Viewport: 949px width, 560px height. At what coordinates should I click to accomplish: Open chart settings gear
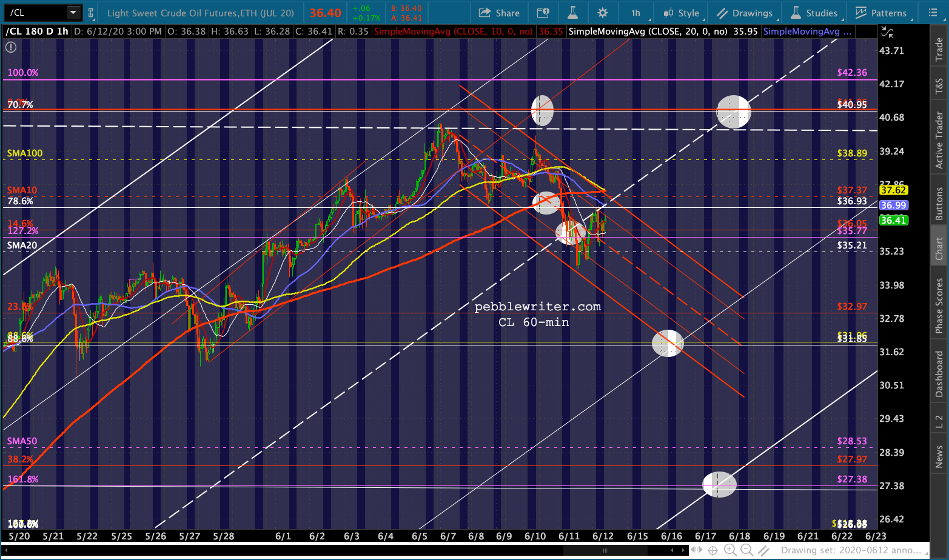pos(602,13)
